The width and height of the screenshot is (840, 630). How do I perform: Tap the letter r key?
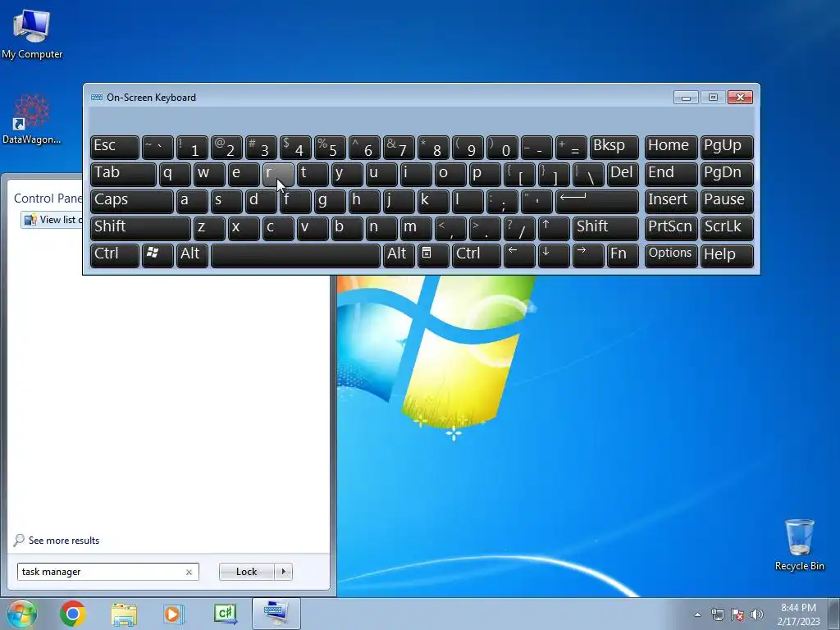(x=278, y=174)
